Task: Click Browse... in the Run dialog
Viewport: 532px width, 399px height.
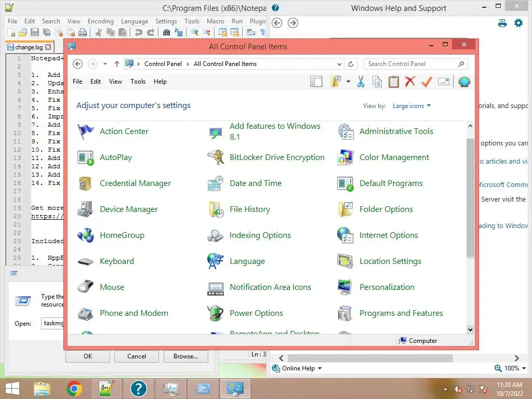Action: (x=185, y=356)
